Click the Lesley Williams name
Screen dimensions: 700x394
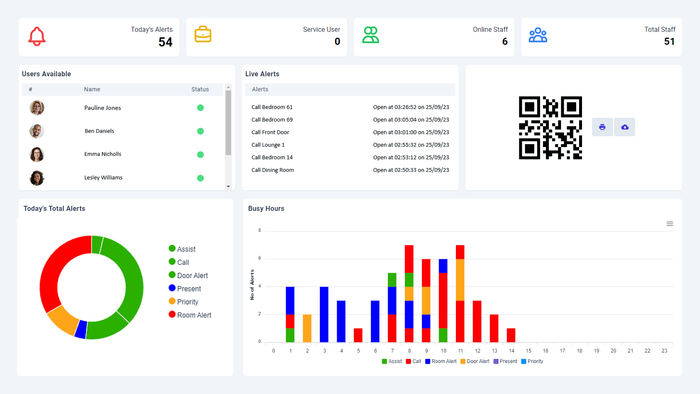103,178
